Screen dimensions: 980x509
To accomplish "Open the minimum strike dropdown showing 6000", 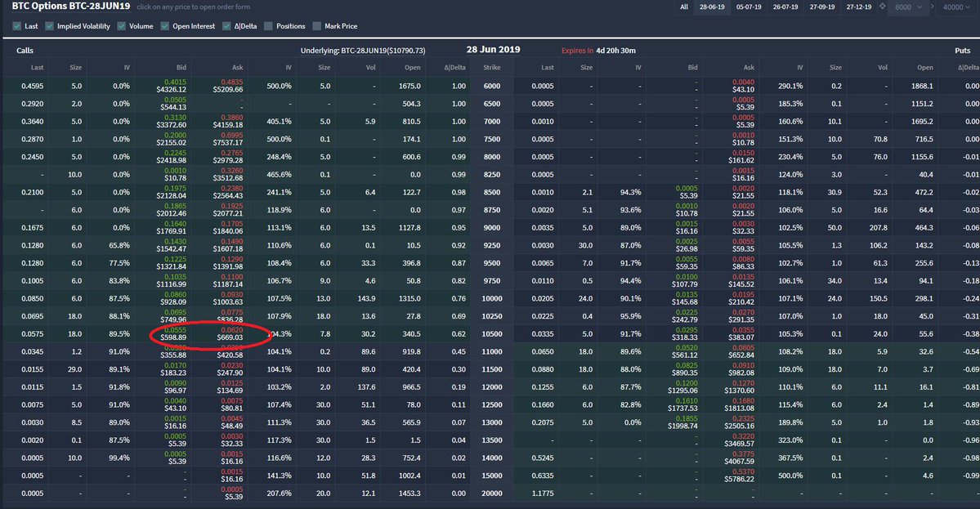I will (908, 7).
